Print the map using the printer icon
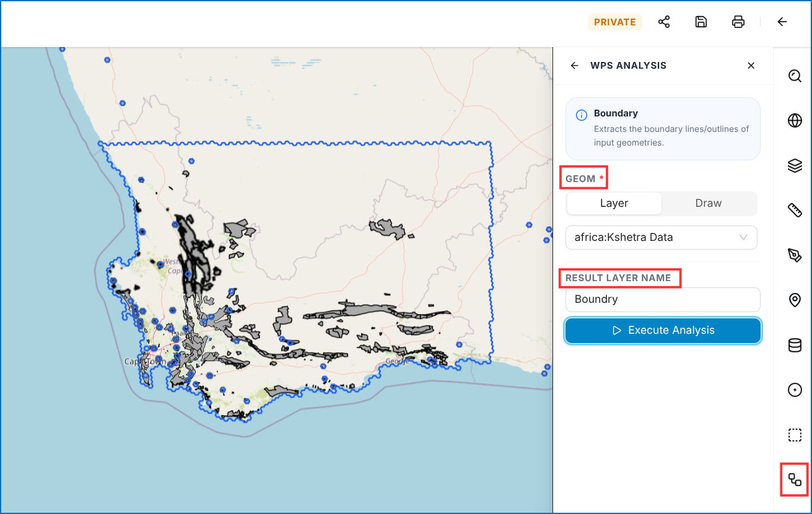Viewport: 812px width, 514px height. [x=738, y=22]
